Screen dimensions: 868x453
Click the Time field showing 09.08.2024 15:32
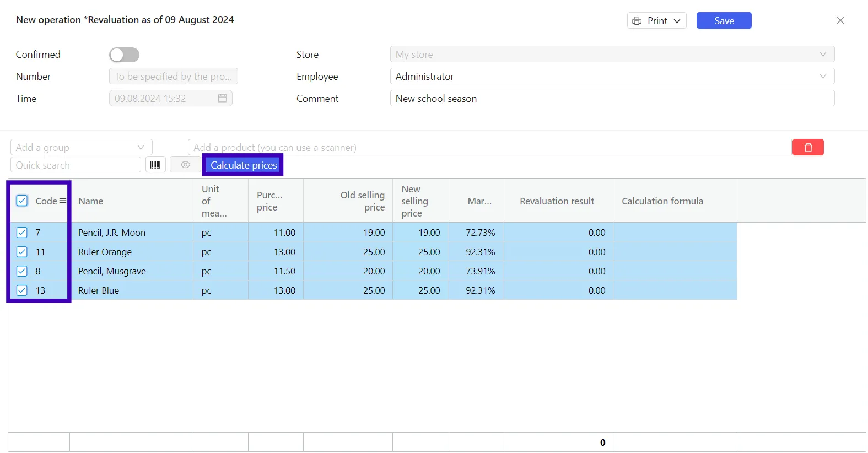point(171,98)
